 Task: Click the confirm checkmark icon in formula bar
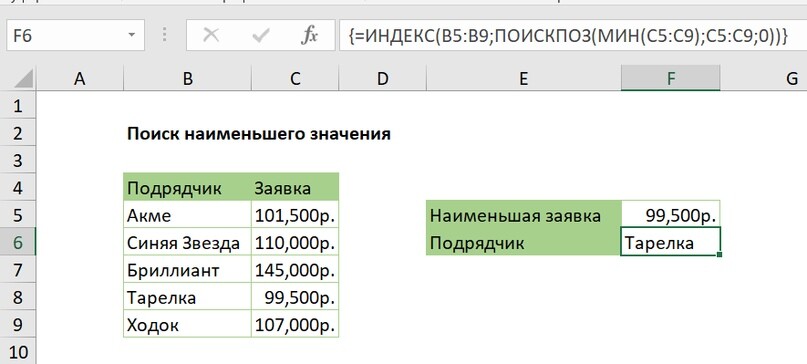(x=261, y=35)
